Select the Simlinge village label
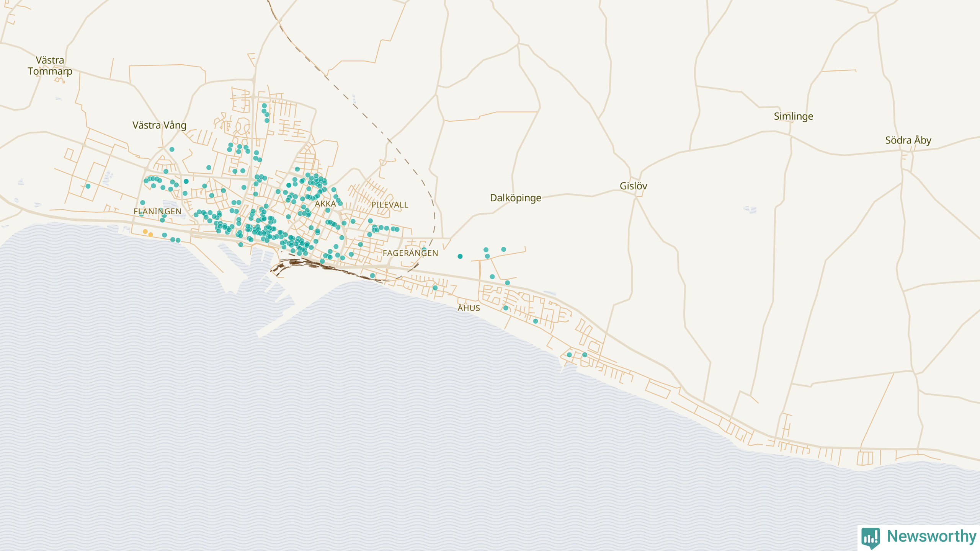 pos(793,116)
